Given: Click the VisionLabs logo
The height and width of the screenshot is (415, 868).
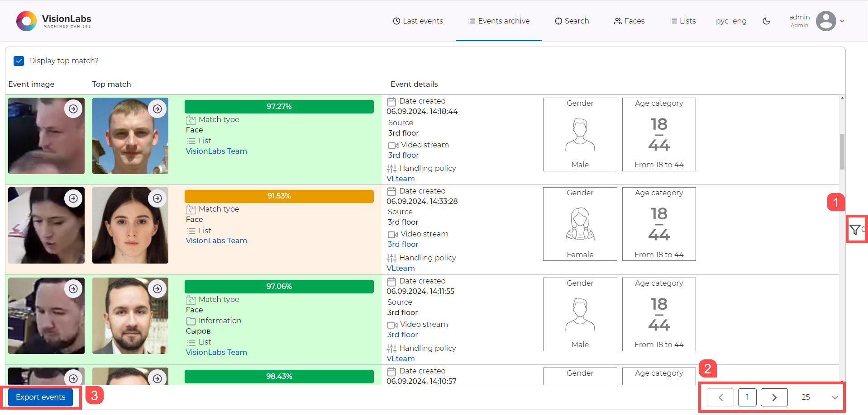Looking at the screenshot, I should [x=53, y=21].
